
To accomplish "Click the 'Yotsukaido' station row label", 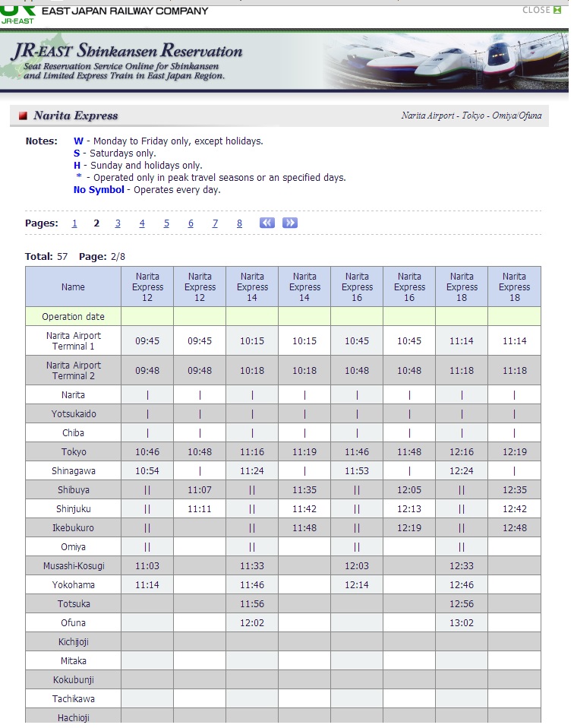I will coord(74,413).
